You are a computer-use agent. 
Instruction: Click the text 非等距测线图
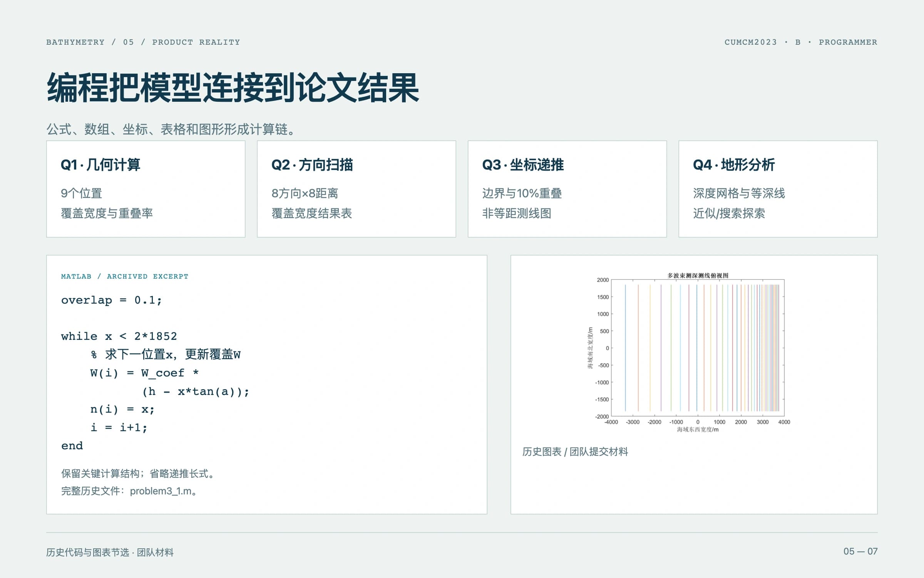tap(516, 213)
